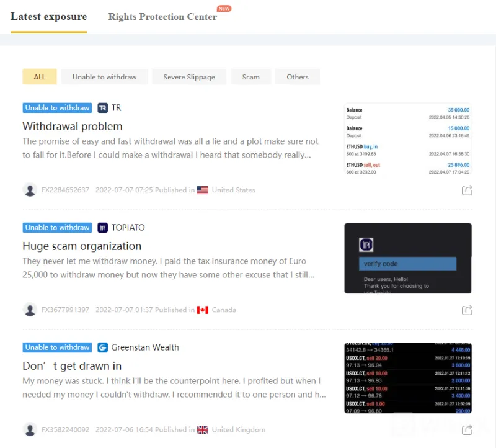Click avatar of user FX2284652637

point(30,190)
